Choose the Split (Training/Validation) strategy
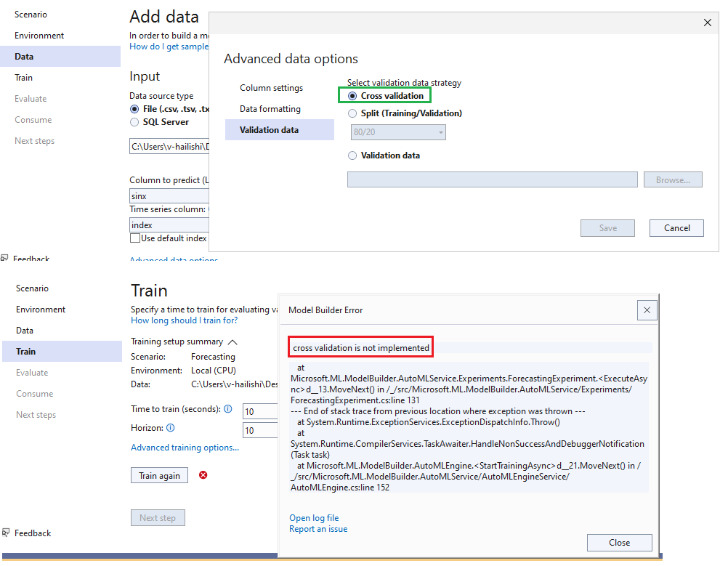The height and width of the screenshot is (566, 728). click(352, 113)
